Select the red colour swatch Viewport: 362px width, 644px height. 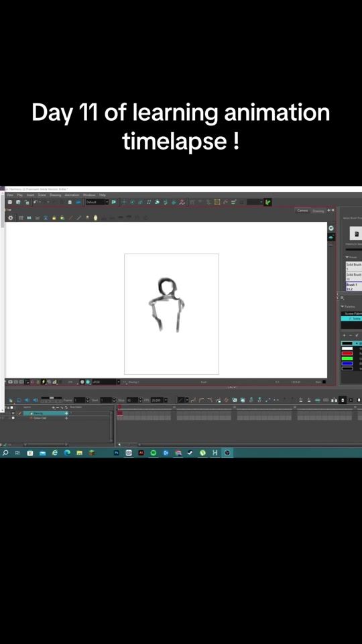tap(347, 354)
